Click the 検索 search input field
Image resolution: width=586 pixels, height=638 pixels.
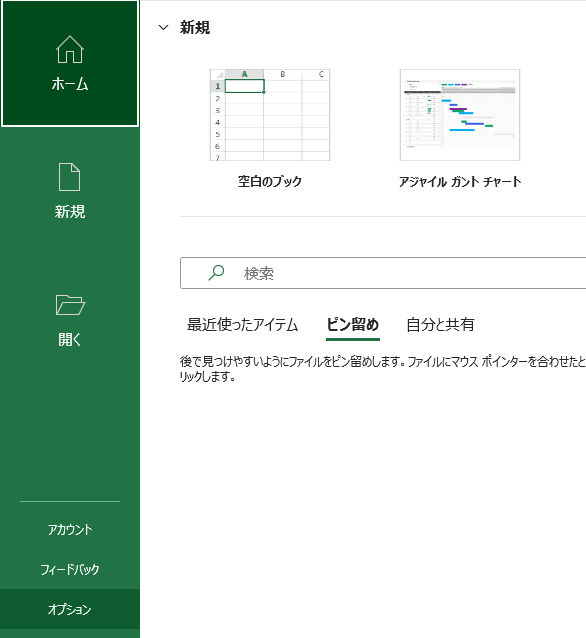383,273
